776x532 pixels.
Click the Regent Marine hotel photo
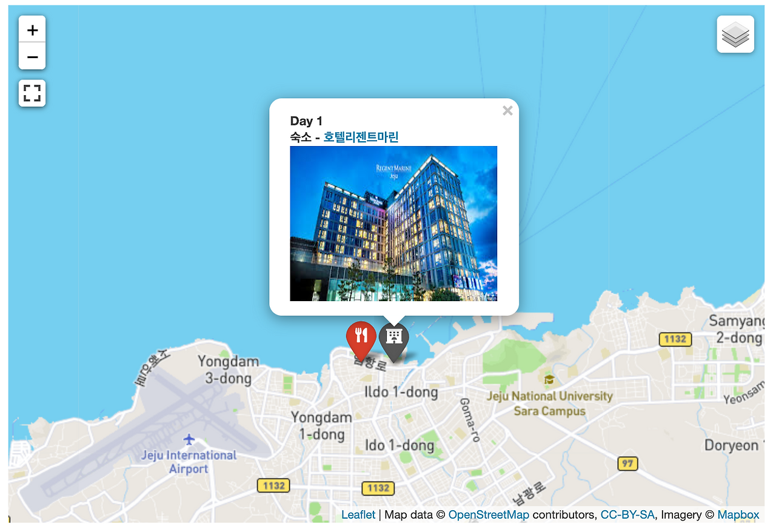click(393, 224)
